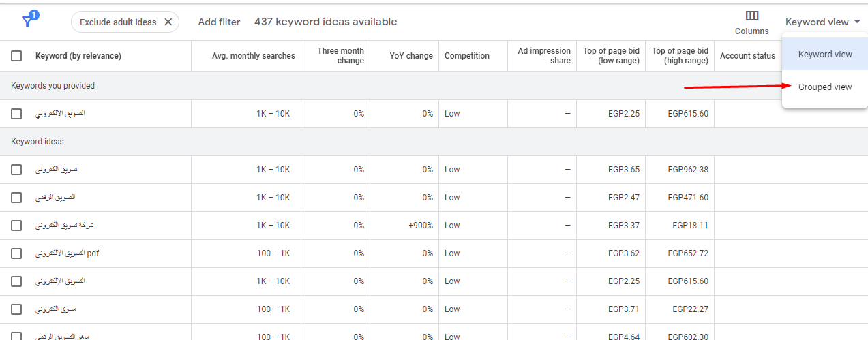Check the keyword row containing pdf

tap(16, 253)
